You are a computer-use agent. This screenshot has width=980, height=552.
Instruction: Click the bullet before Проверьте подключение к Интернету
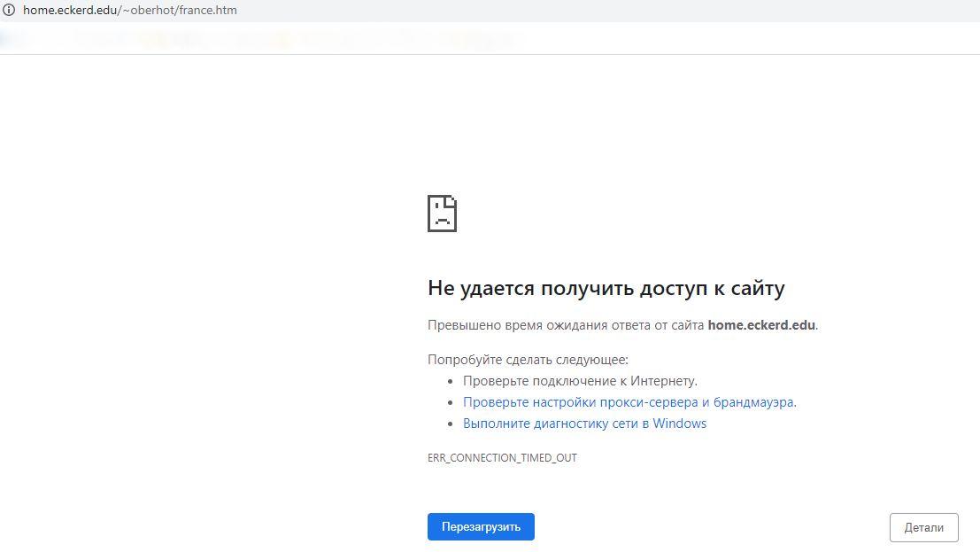click(451, 382)
